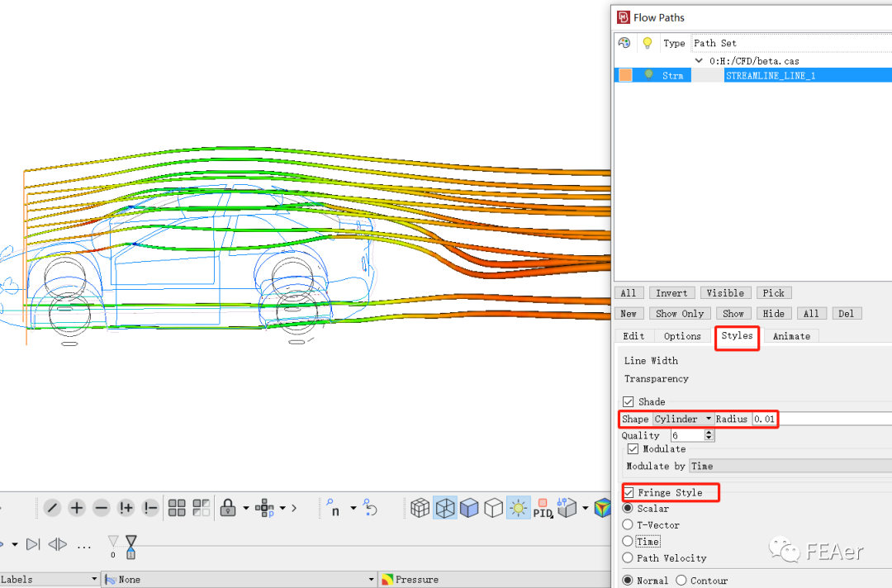Switch to the Animate tab

click(791, 336)
